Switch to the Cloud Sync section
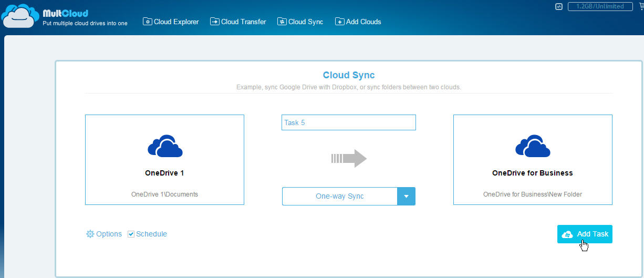644x278 pixels. [300, 22]
